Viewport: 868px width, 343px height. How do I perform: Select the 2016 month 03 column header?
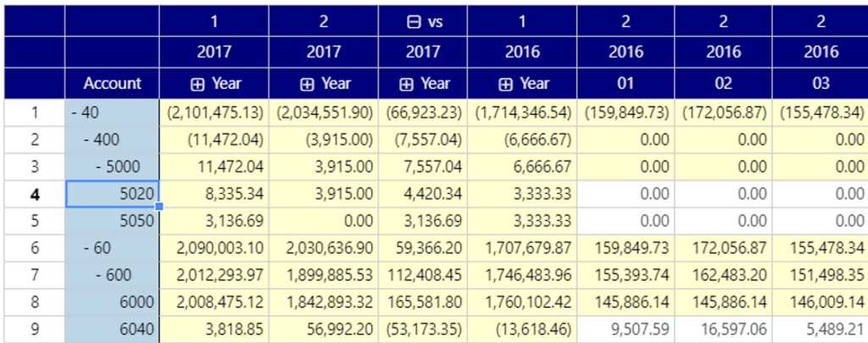tap(820, 84)
